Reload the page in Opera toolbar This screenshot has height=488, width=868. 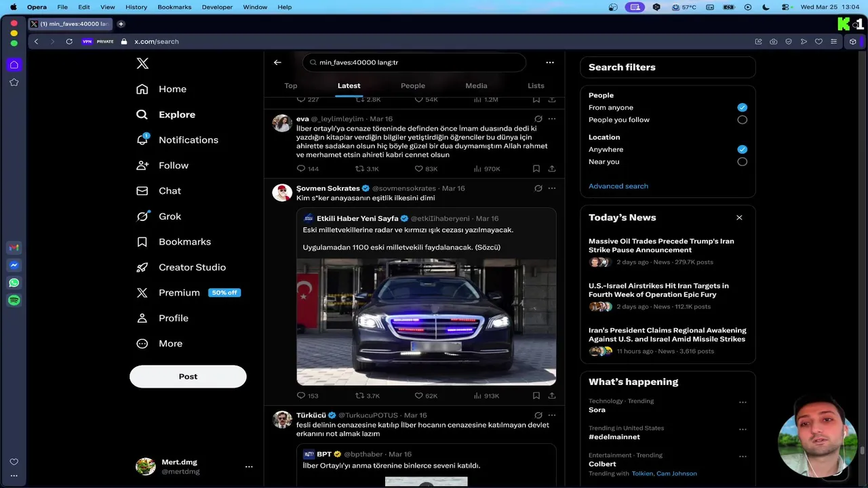(69, 41)
